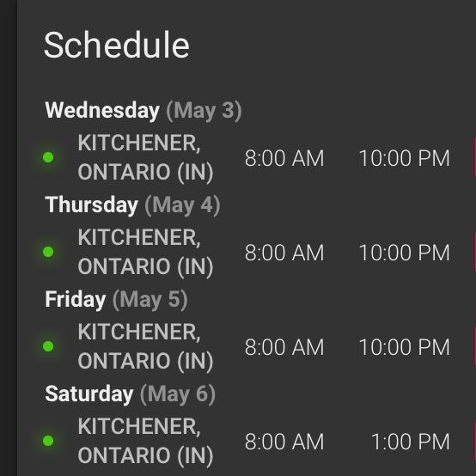Open Wednesday's Kitchener, Ontario (IN) location

(x=145, y=157)
